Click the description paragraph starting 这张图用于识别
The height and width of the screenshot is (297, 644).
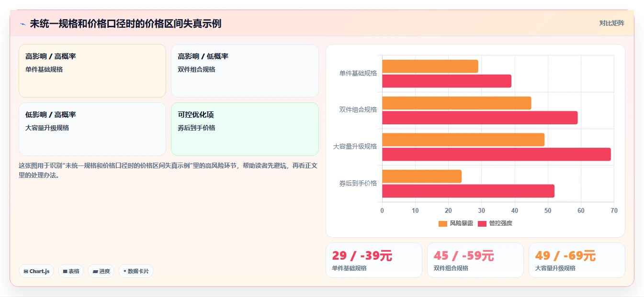click(x=168, y=170)
